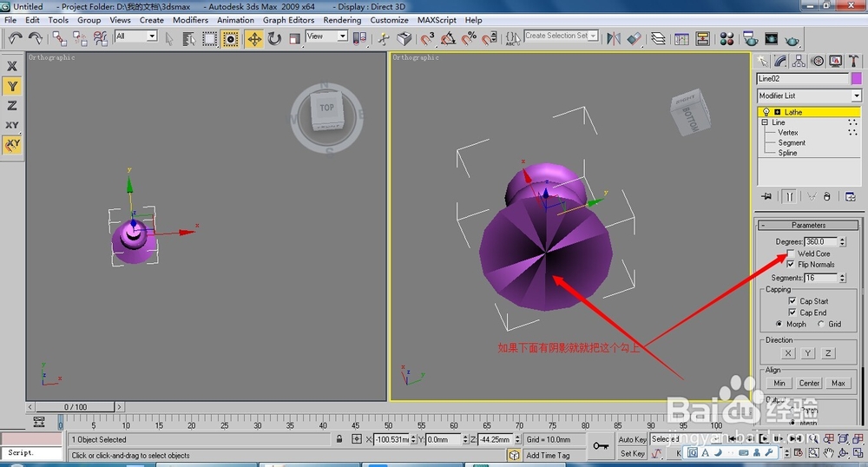Switch to the Utilities hammer tab
Image resolution: width=868 pixels, height=467 pixels.
pyautogui.click(x=853, y=61)
